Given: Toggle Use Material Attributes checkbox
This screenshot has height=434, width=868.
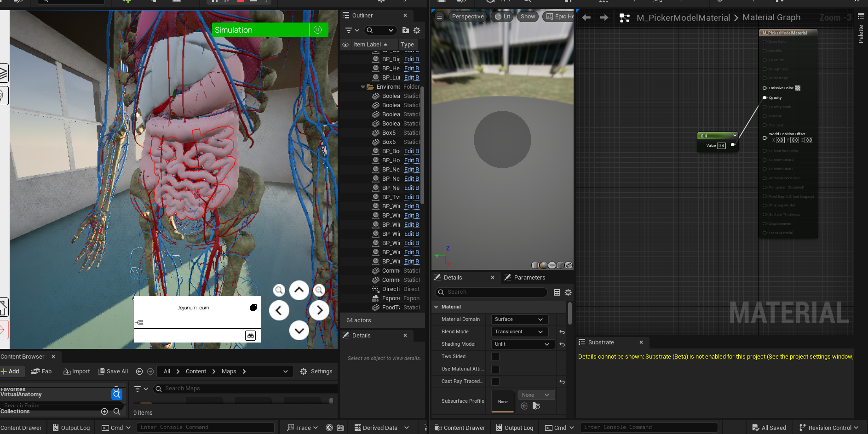Looking at the screenshot, I should (495, 369).
